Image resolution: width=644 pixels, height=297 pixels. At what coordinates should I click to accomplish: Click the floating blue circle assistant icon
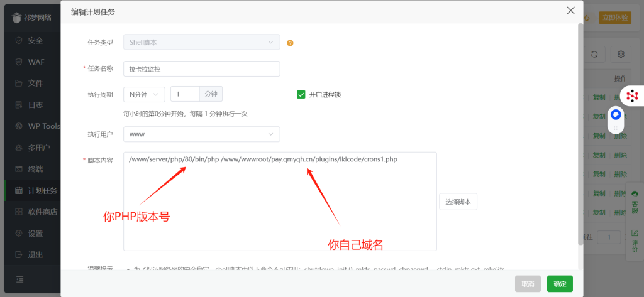click(615, 114)
